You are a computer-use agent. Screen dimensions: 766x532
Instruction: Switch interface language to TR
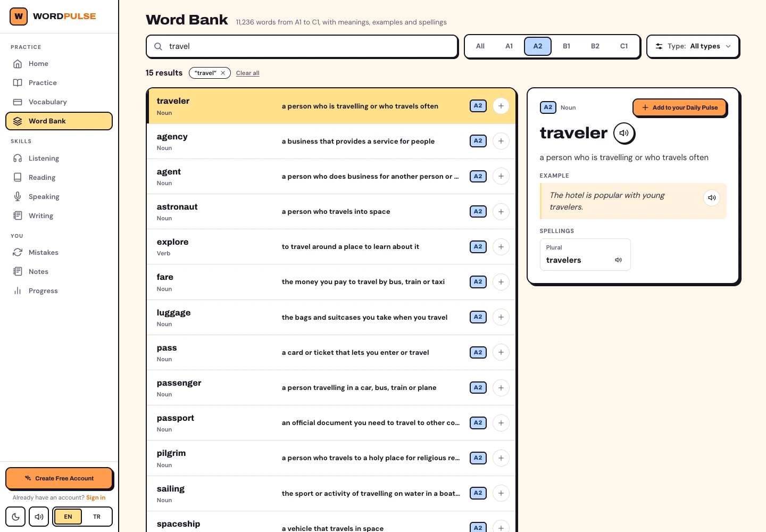coord(97,517)
